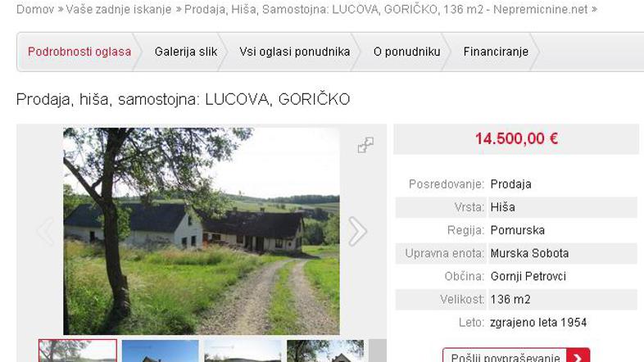Image resolution: width=644 pixels, height=362 pixels.
Task: Open the Vsi oglasi ponudnika tab
Action: [x=294, y=52]
